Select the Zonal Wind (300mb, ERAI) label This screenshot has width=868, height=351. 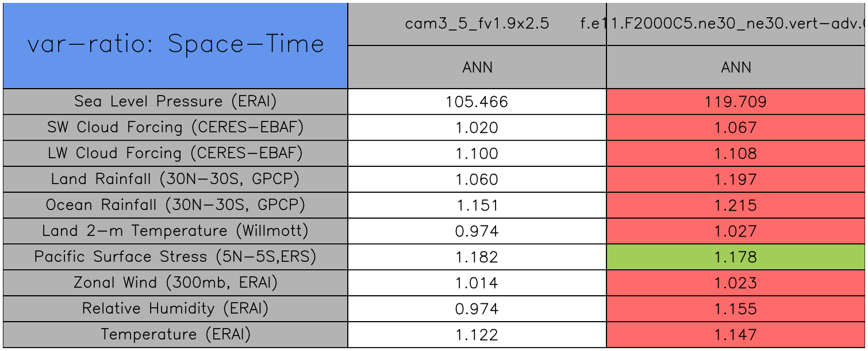click(x=175, y=283)
